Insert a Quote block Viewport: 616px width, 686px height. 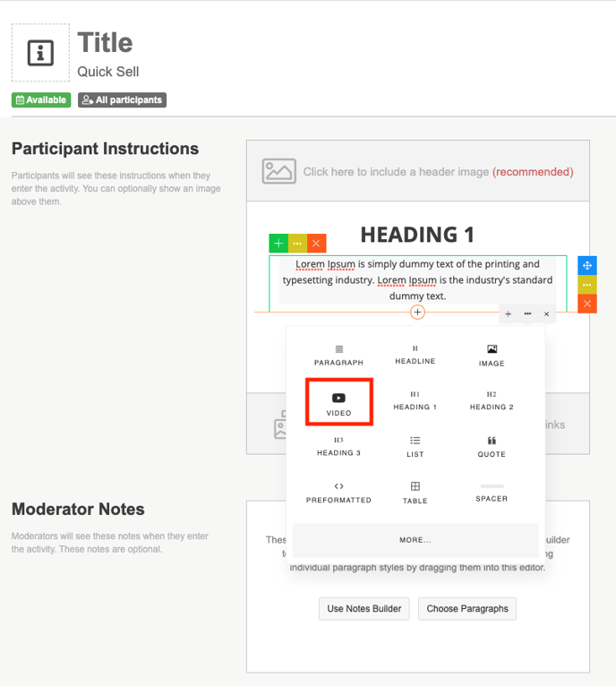click(x=492, y=447)
